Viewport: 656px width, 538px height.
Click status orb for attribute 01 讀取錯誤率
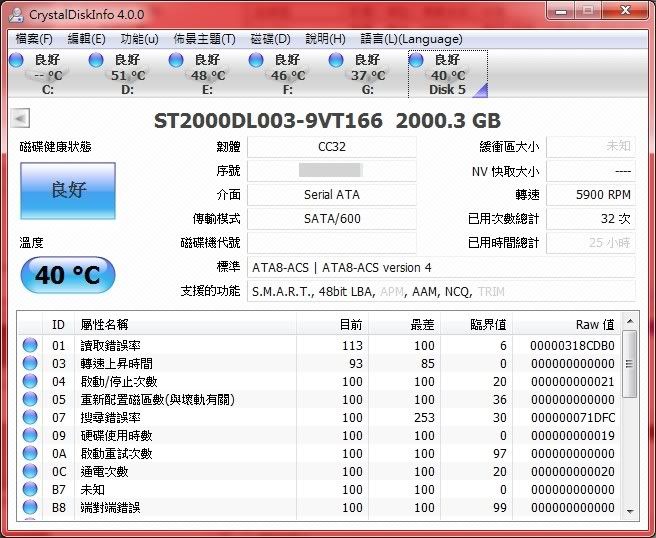click(x=30, y=346)
